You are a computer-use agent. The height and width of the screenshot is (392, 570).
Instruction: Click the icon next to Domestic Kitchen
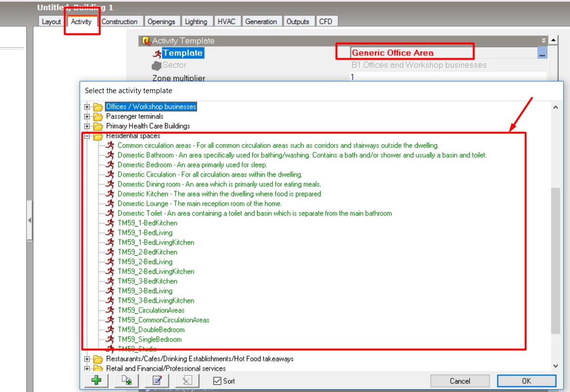click(x=110, y=194)
